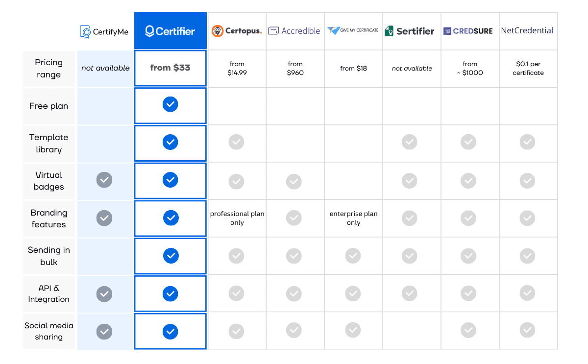Click CREDSURE Template library checkmark
Viewport: 588px width, 364px height.
tap(468, 142)
